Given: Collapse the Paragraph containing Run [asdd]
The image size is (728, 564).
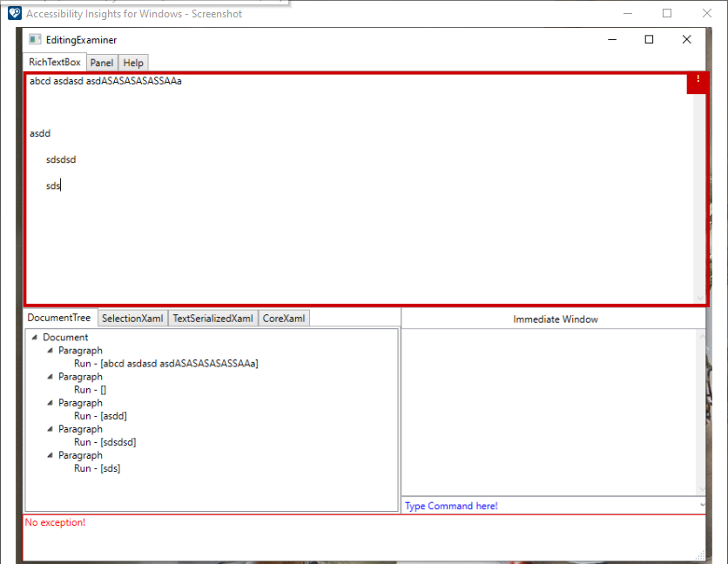Looking at the screenshot, I should pyautogui.click(x=50, y=402).
